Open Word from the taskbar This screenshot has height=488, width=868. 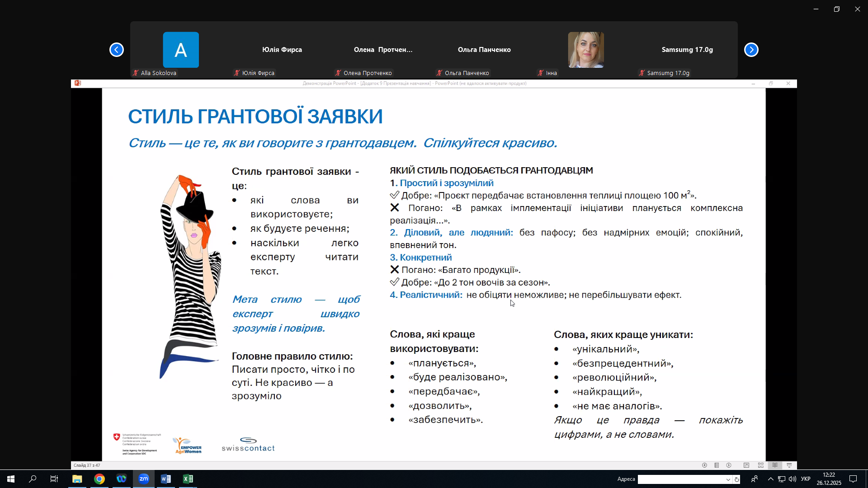coord(166,479)
